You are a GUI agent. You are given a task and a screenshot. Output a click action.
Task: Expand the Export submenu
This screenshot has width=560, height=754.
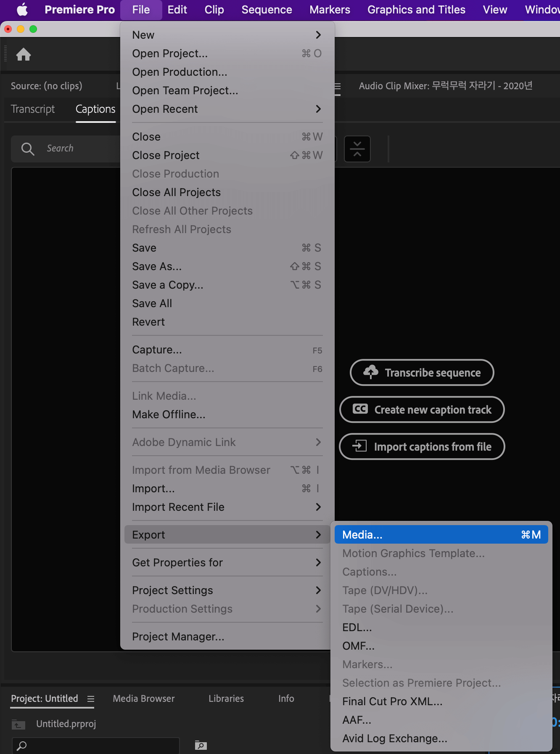pos(227,535)
